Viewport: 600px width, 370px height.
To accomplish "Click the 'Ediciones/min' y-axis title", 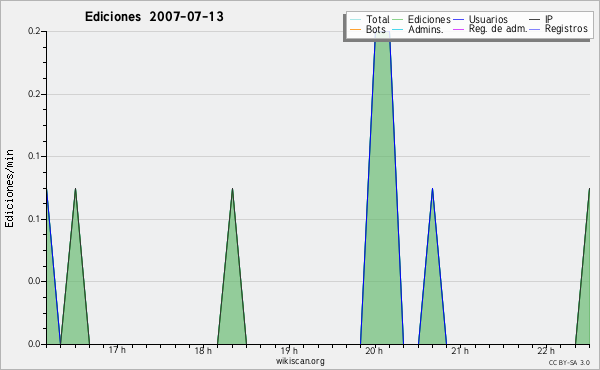I will [9, 189].
